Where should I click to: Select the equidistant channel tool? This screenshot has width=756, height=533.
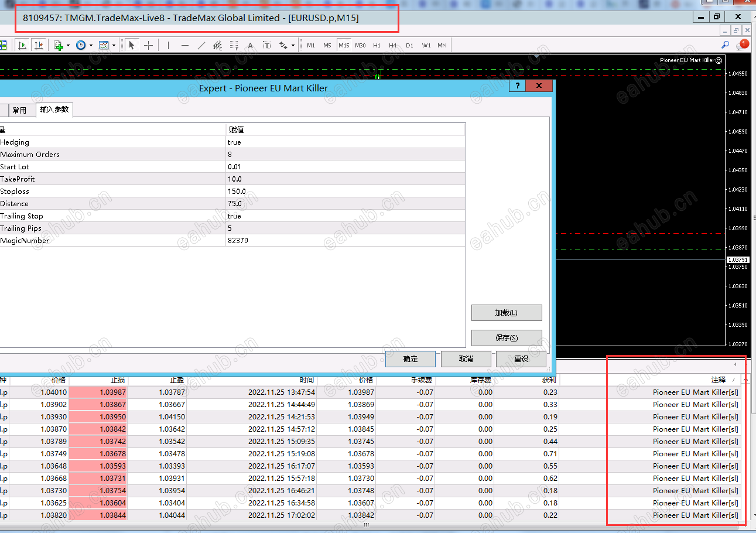click(218, 45)
